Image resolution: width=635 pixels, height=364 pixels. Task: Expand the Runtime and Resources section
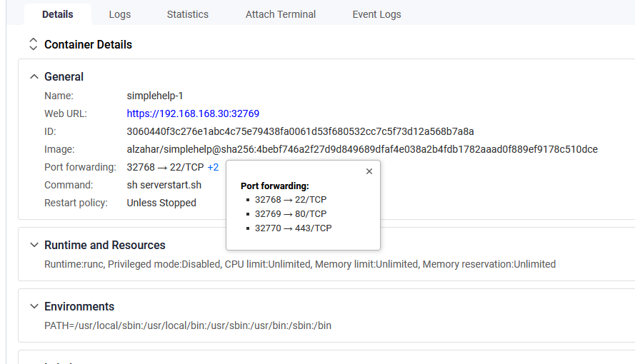[x=34, y=245]
